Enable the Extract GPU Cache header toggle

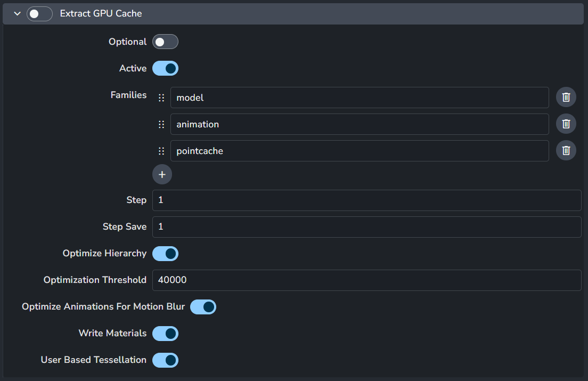tap(39, 14)
